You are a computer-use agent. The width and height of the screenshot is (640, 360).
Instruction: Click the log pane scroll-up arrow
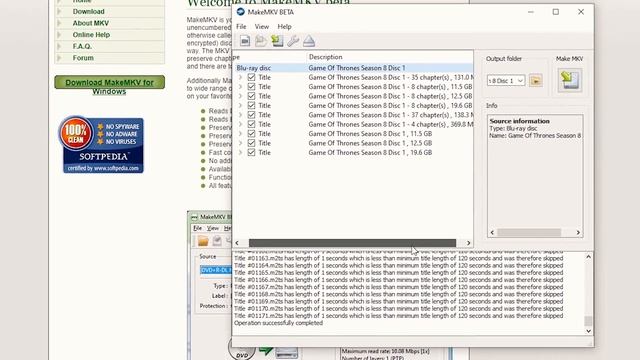588,257
